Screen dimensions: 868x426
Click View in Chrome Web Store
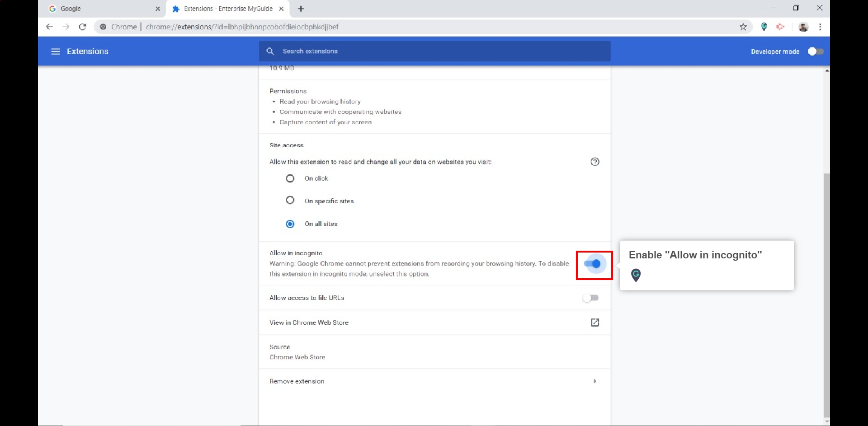click(309, 323)
